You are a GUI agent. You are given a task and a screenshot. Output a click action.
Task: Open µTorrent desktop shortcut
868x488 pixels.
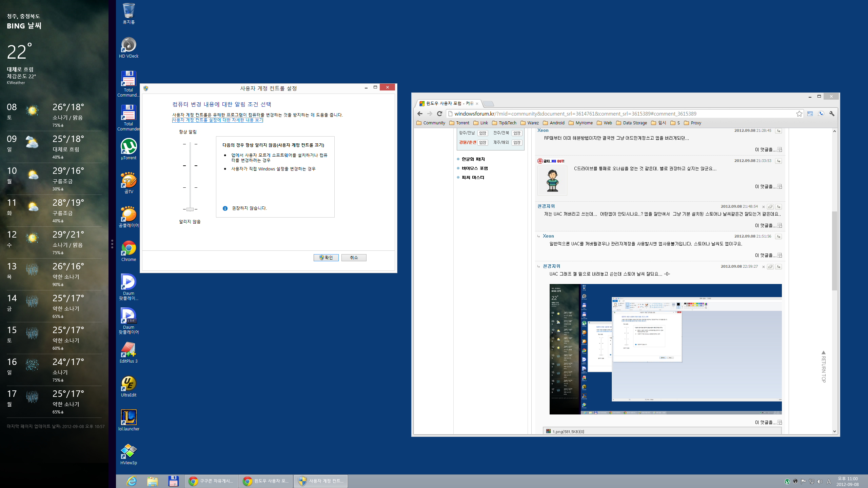(129, 149)
